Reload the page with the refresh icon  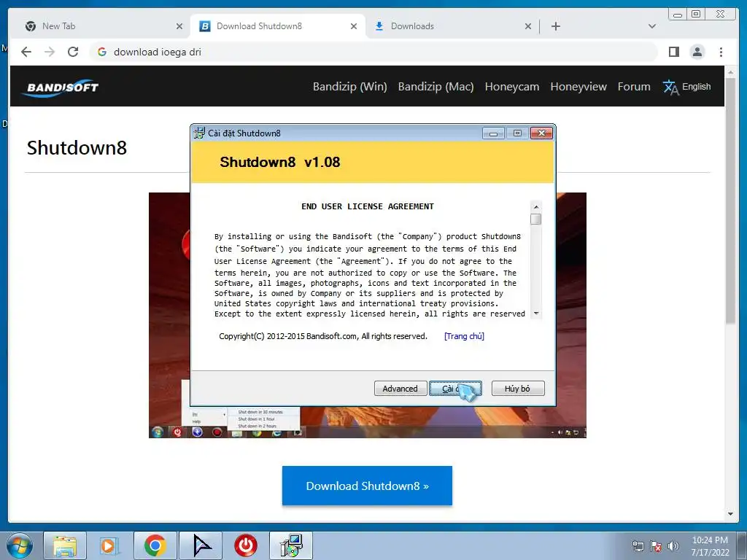pos(73,52)
